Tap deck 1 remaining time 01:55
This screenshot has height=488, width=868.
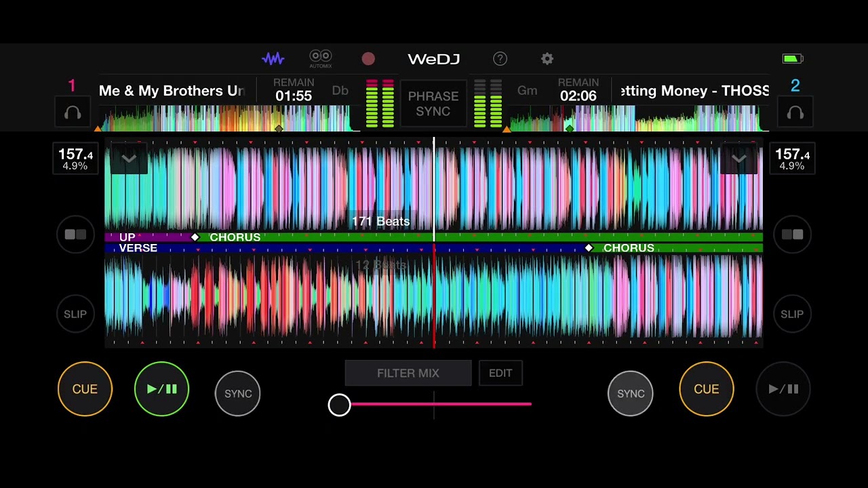point(294,96)
